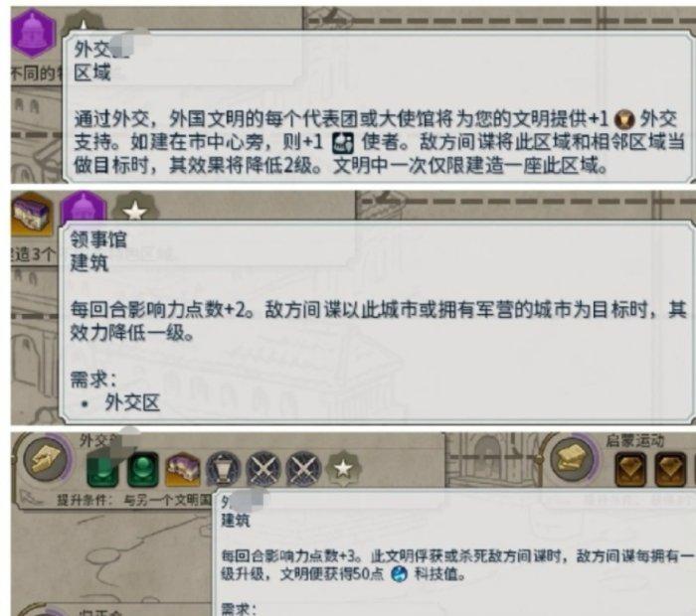Select the second green policy card icon
The height and width of the screenshot is (616, 696).
click(x=143, y=469)
